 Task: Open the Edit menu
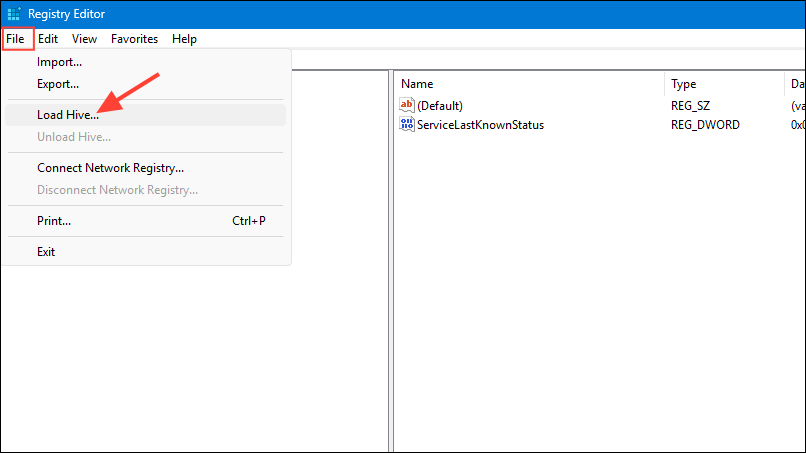(x=48, y=39)
